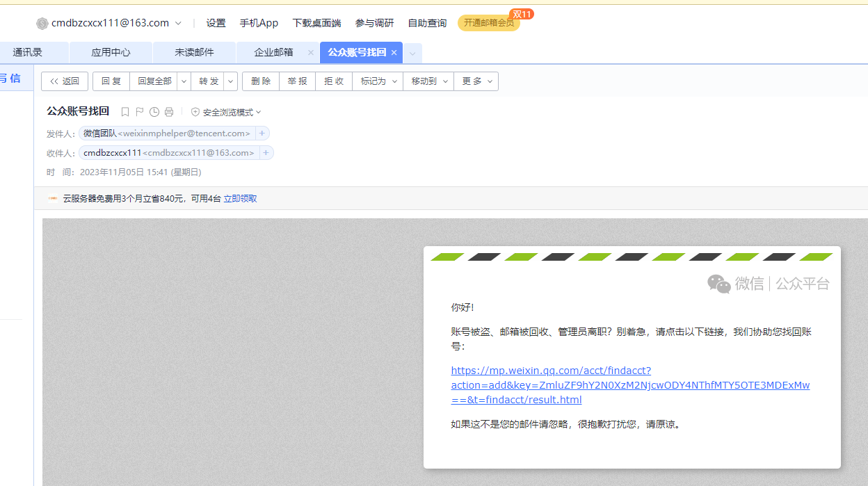Open the 移动到 dropdown
868x486 pixels.
428,81
